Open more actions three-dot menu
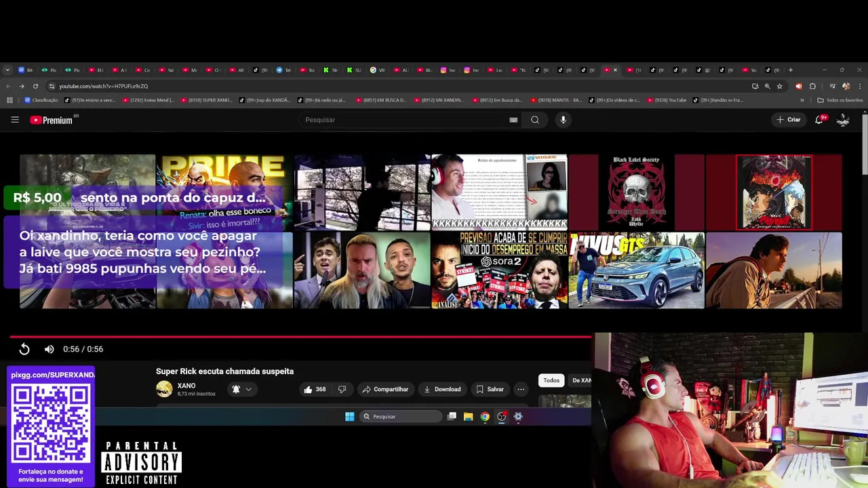Viewport: 868px width, 488px height. pos(521,389)
